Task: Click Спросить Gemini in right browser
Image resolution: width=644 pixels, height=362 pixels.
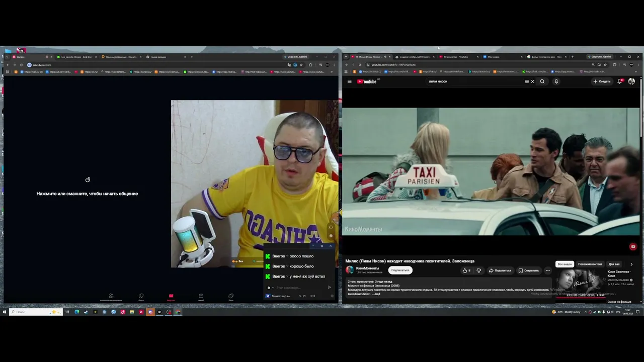Action: [x=600, y=57]
